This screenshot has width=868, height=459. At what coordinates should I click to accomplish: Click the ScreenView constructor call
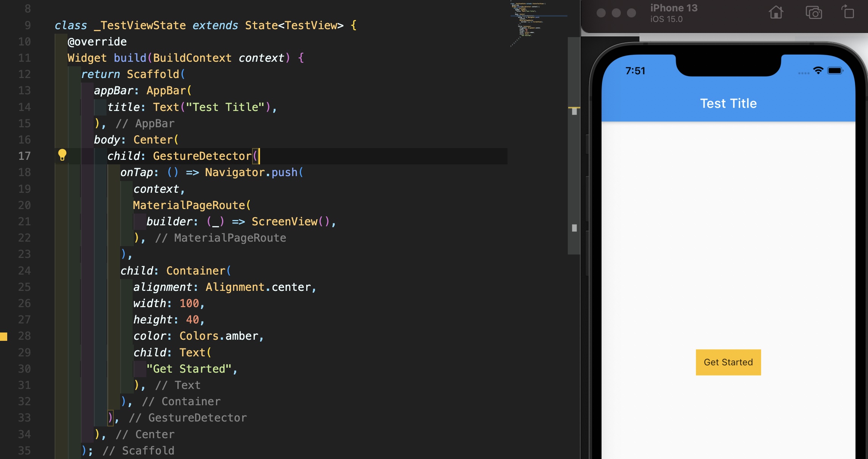pyautogui.click(x=284, y=222)
